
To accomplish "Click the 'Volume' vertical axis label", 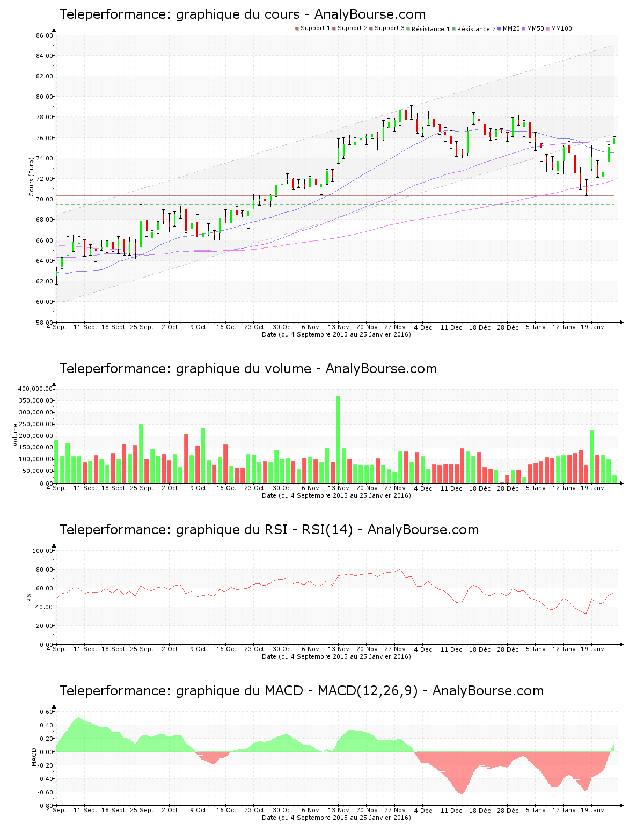I will [x=16, y=435].
